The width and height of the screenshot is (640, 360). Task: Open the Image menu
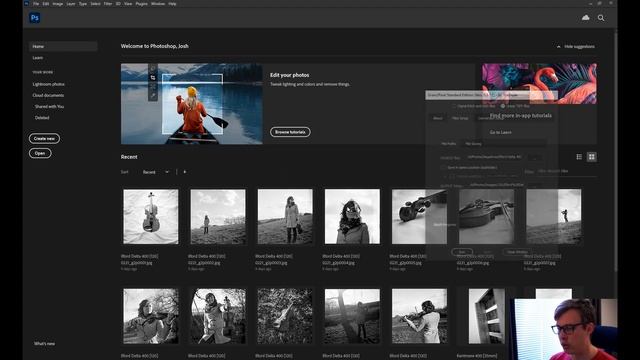pos(58,4)
